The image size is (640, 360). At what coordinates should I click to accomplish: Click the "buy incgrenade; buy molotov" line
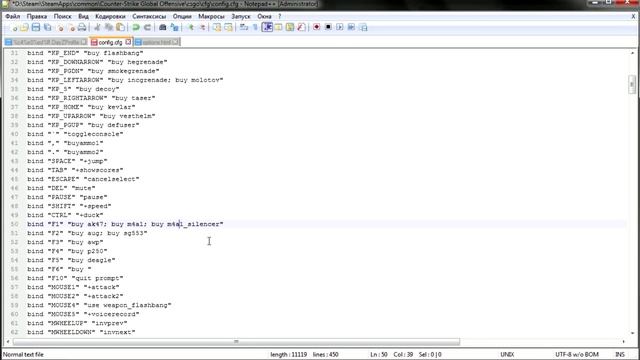[x=125, y=80]
